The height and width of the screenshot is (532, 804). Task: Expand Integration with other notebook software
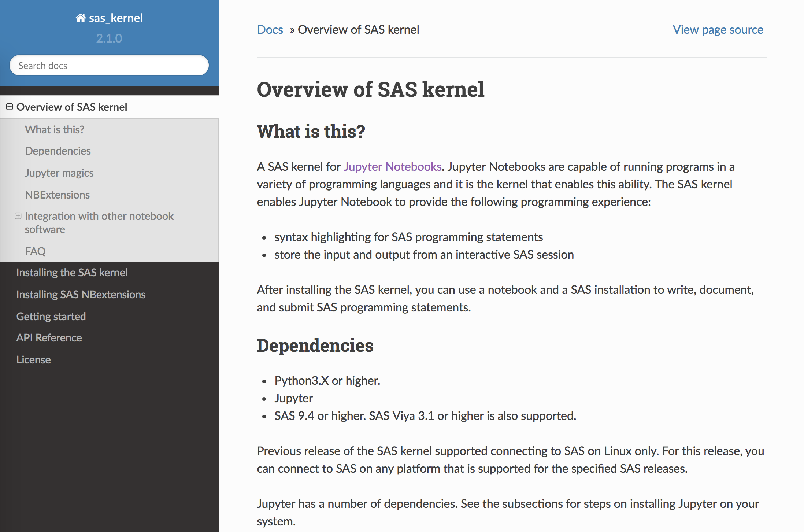[18, 216]
